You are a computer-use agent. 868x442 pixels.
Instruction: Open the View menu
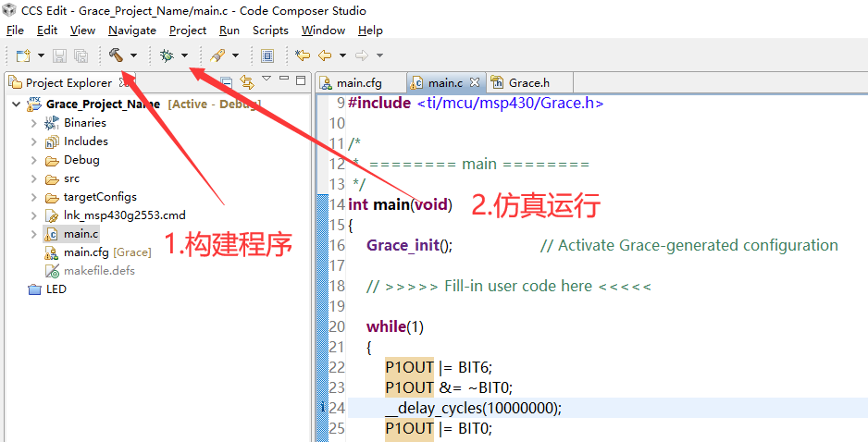tap(83, 31)
